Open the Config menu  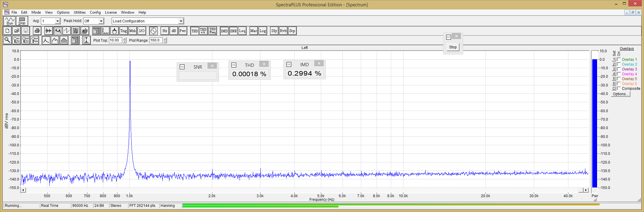pyautogui.click(x=95, y=12)
